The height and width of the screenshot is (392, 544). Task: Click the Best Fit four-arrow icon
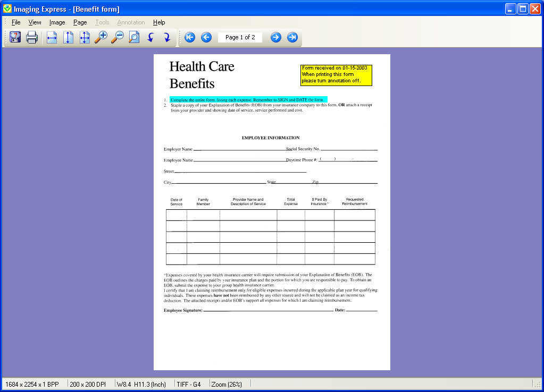tap(85, 37)
